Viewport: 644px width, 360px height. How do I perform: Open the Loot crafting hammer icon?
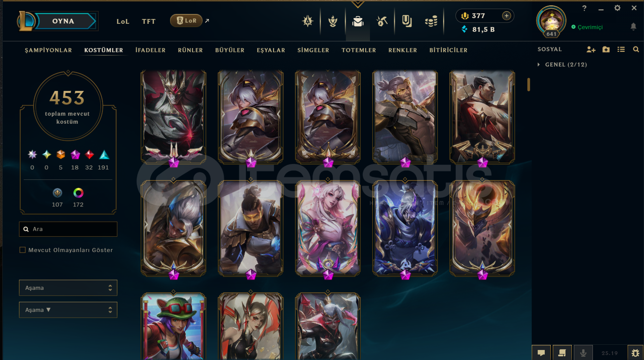(382, 21)
